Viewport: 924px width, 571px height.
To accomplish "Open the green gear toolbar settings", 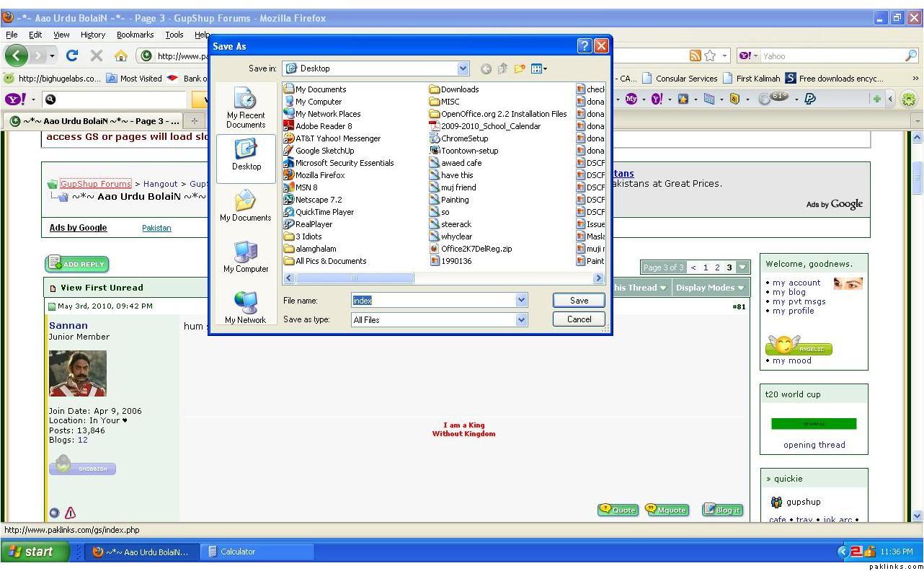I will tap(909, 99).
